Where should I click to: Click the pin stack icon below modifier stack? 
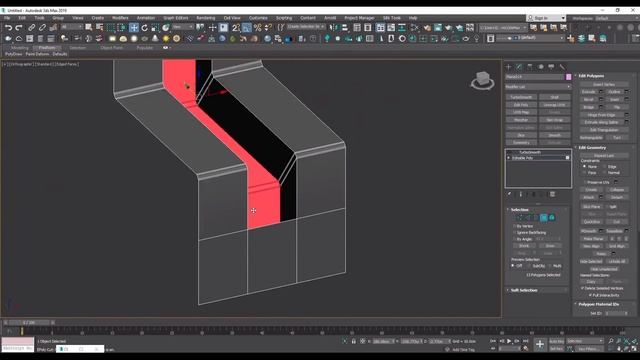tap(509, 194)
